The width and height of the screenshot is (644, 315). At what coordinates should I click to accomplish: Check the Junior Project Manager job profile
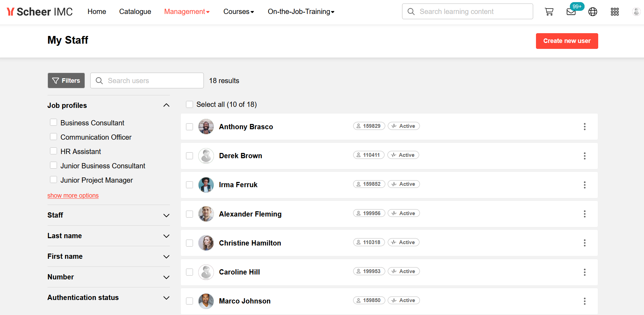53,180
